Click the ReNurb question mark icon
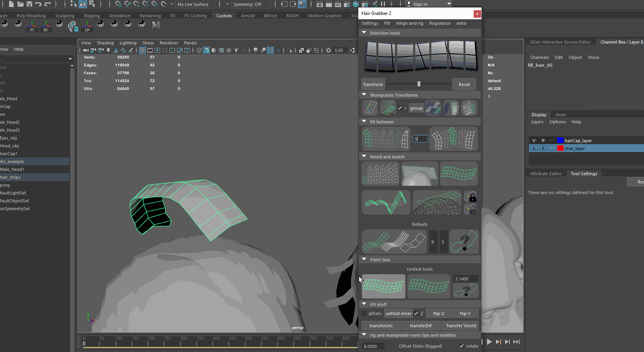The image size is (644, 352). 464,242
